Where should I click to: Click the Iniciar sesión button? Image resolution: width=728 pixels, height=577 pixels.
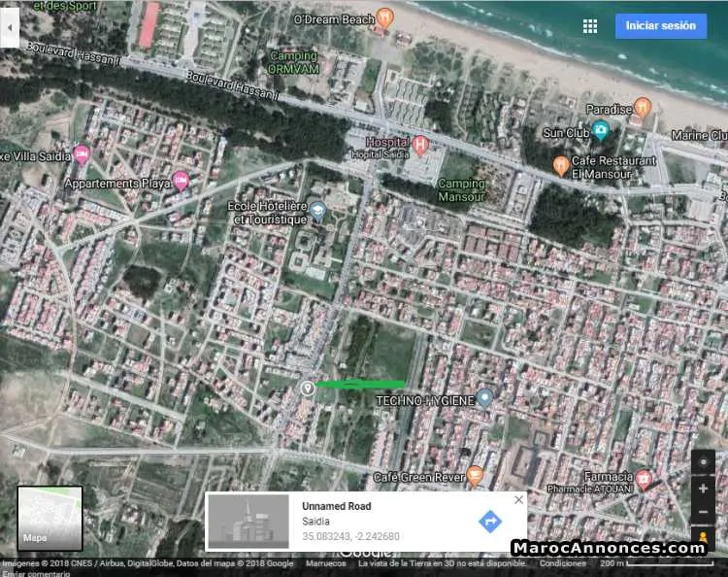(661, 25)
